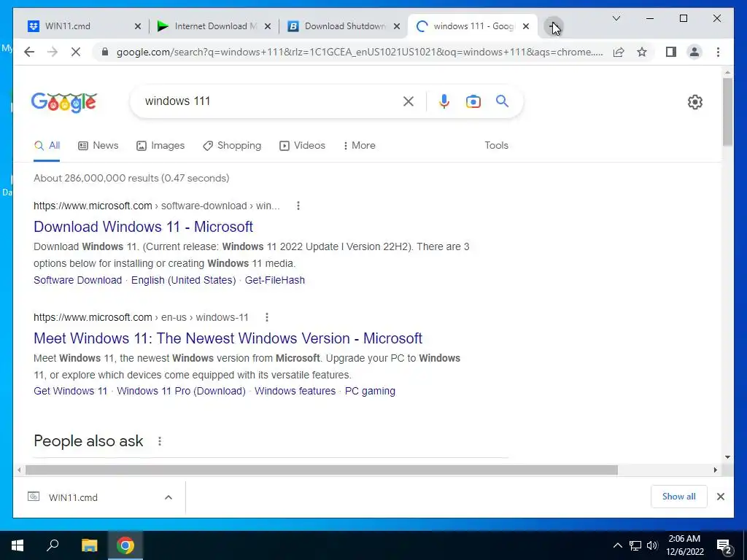This screenshot has width=747, height=560.
Task: Close the windows 111 Google tab
Action: tap(525, 26)
